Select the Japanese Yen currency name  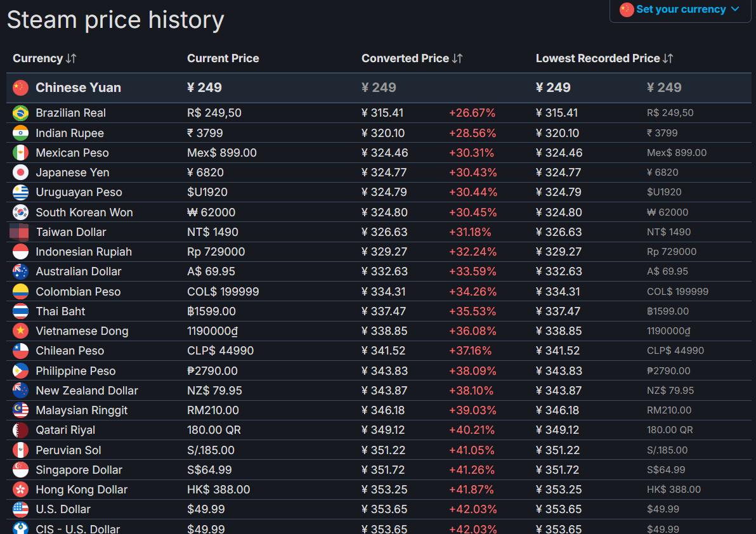coord(72,173)
